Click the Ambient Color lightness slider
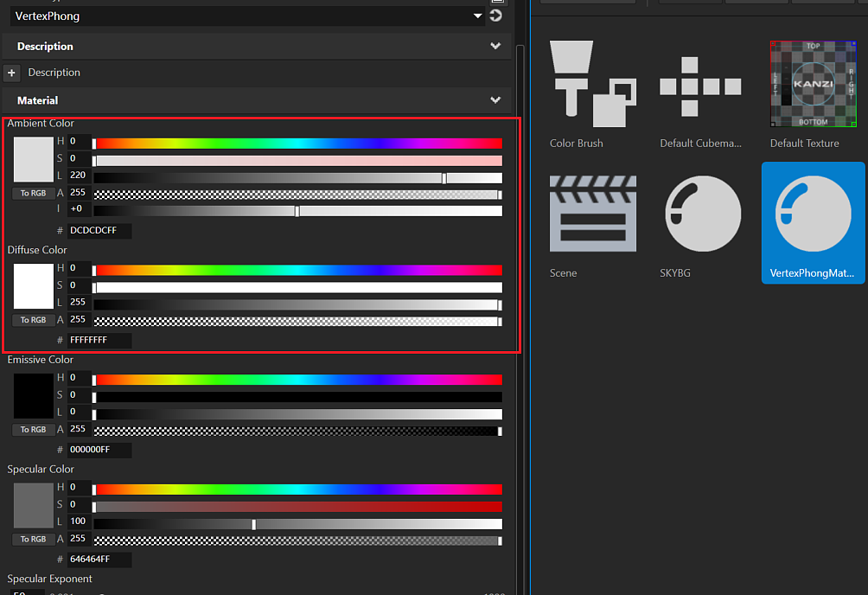 297,178
